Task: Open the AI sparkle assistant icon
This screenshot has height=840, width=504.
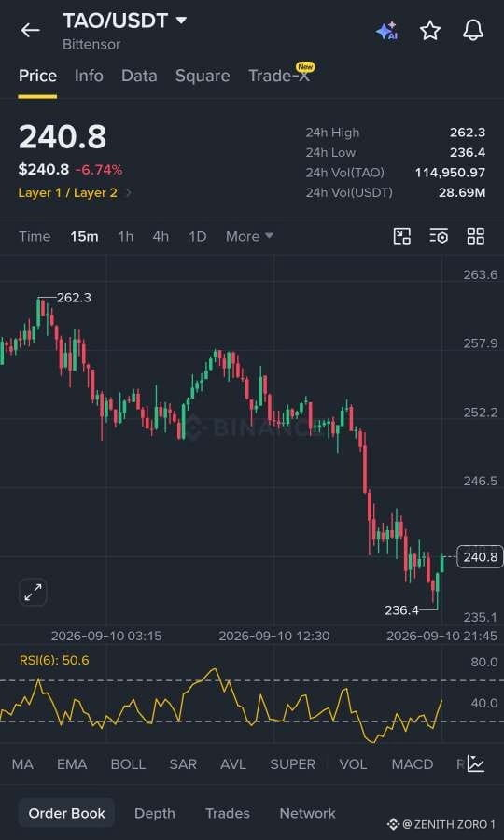Action: coord(386,31)
